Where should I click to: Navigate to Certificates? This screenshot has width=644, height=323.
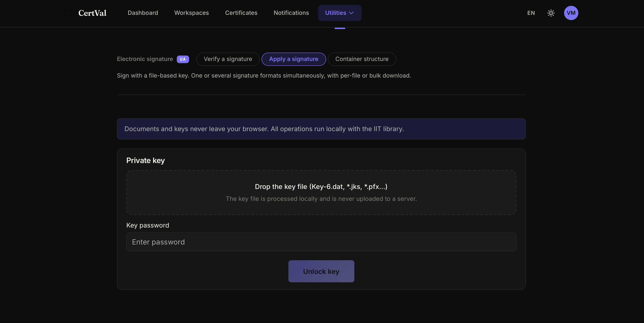click(241, 13)
